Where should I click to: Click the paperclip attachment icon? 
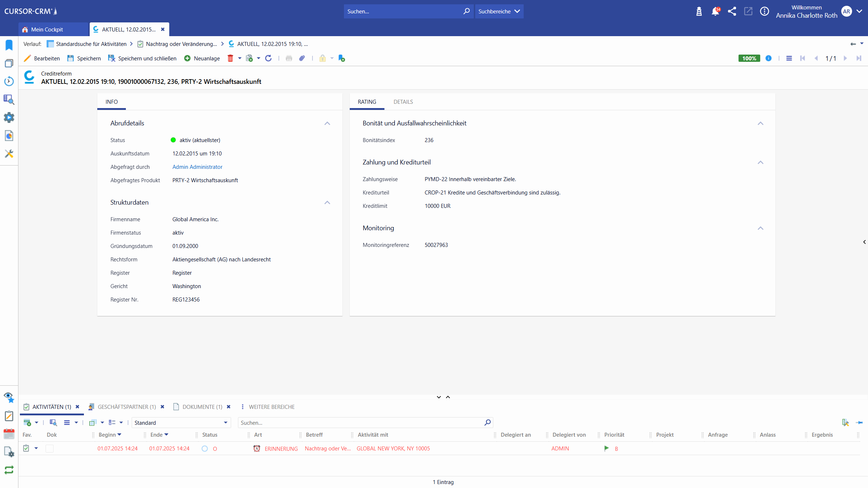pos(302,58)
